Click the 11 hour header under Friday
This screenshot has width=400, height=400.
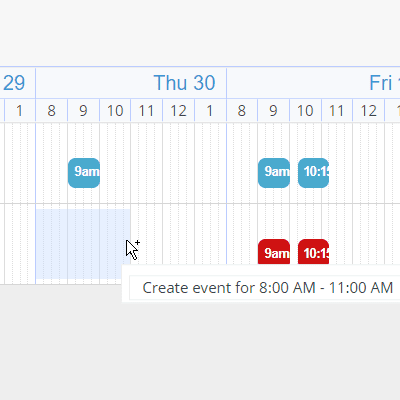337,110
